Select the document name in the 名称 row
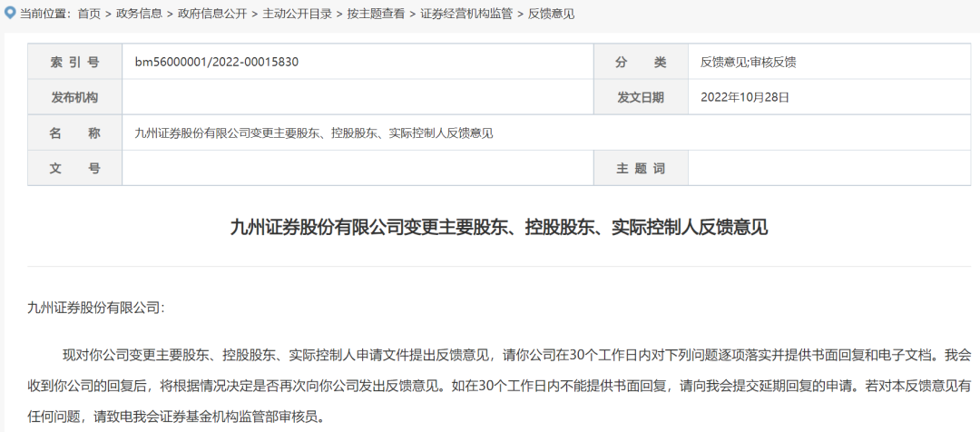980x432 pixels. point(314,133)
